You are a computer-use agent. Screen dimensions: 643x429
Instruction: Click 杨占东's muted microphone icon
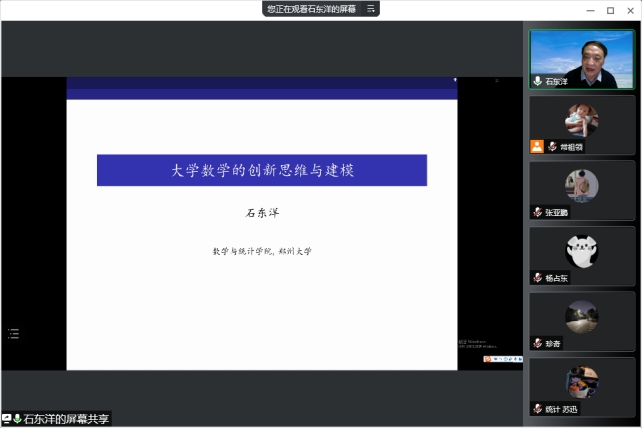(537, 278)
